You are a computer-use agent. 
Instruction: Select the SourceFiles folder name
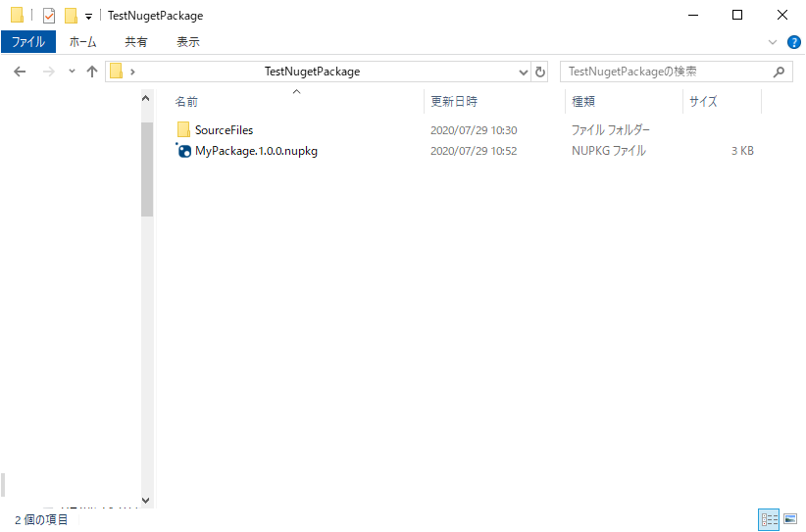click(225, 130)
